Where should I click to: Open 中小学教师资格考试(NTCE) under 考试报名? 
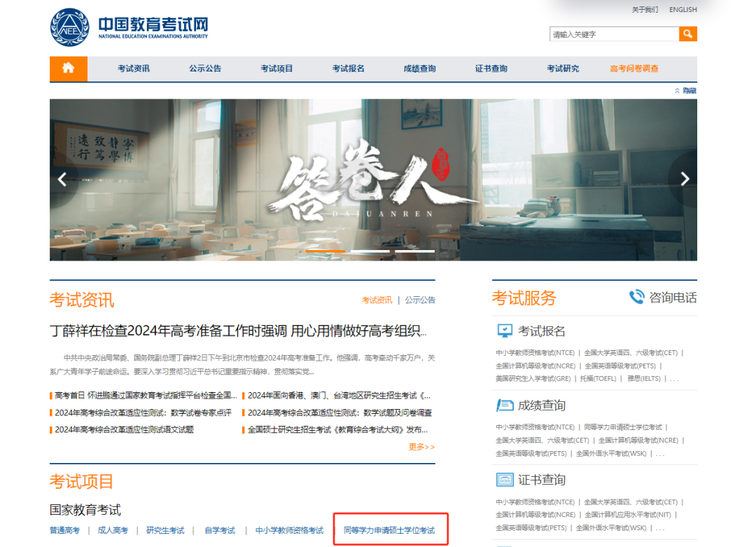coord(535,352)
